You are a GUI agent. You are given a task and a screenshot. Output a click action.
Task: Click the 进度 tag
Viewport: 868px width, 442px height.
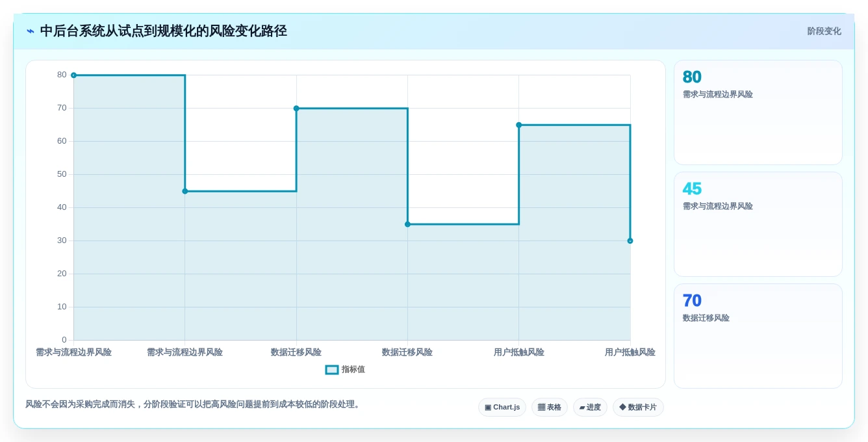(x=590, y=408)
